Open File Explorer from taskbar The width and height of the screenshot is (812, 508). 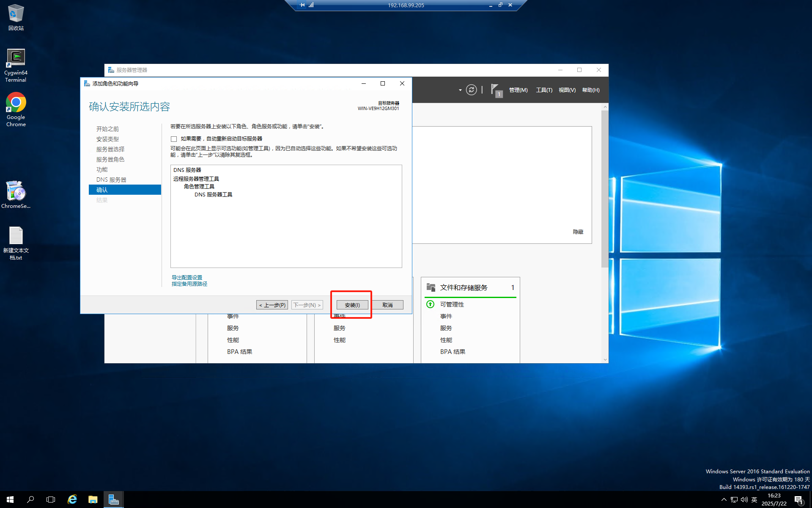[93, 500]
